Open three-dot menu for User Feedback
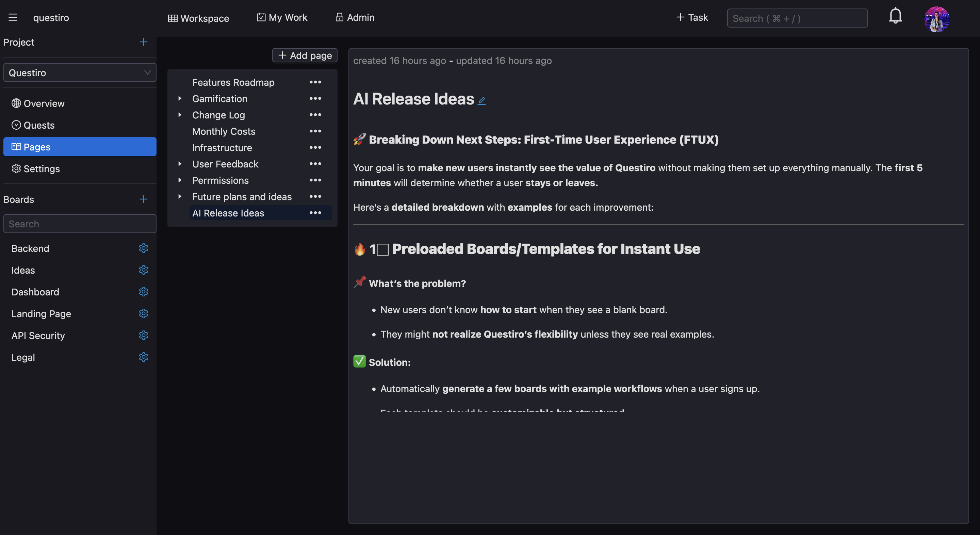Image resolution: width=980 pixels, height=535 pixels. click(x=315, y=164)
